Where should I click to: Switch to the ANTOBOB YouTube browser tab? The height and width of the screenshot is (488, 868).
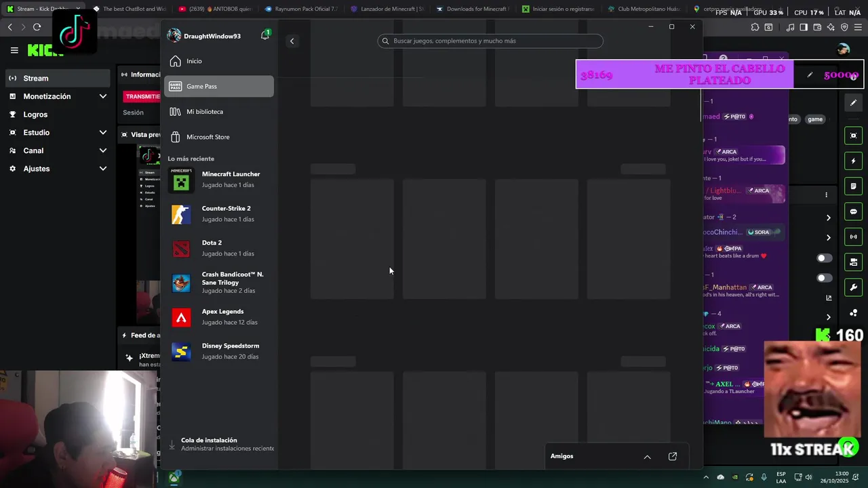coord(215,9)
